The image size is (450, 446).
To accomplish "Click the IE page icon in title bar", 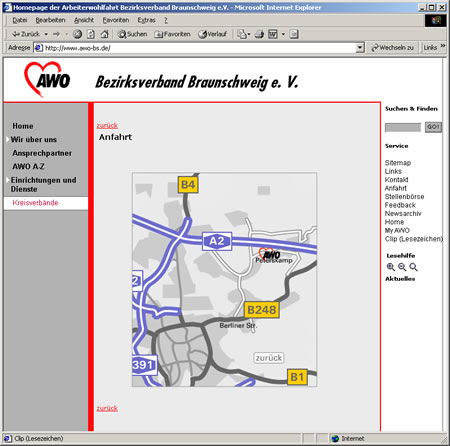I will (x=7, y=7).
